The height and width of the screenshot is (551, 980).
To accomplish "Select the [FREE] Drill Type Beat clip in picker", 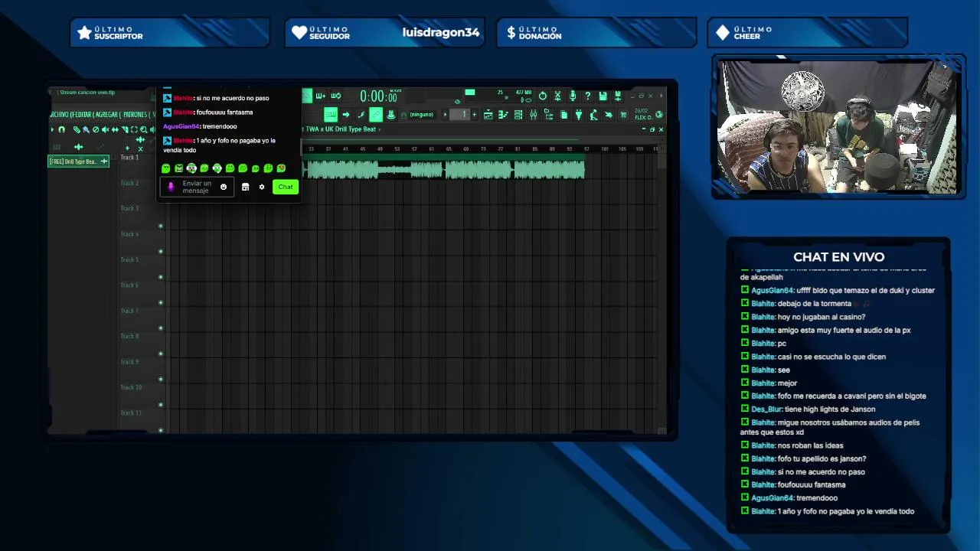I will (x=79, y=161).
